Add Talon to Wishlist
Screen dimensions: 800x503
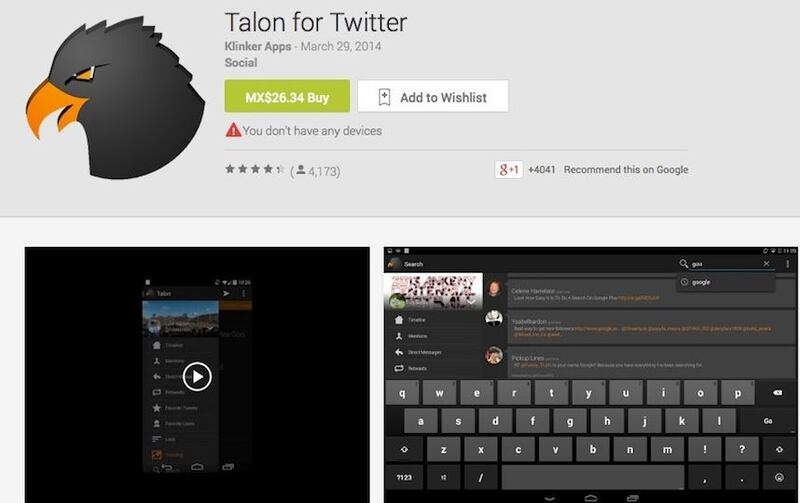pyautogui.click(x=433, y=96)
